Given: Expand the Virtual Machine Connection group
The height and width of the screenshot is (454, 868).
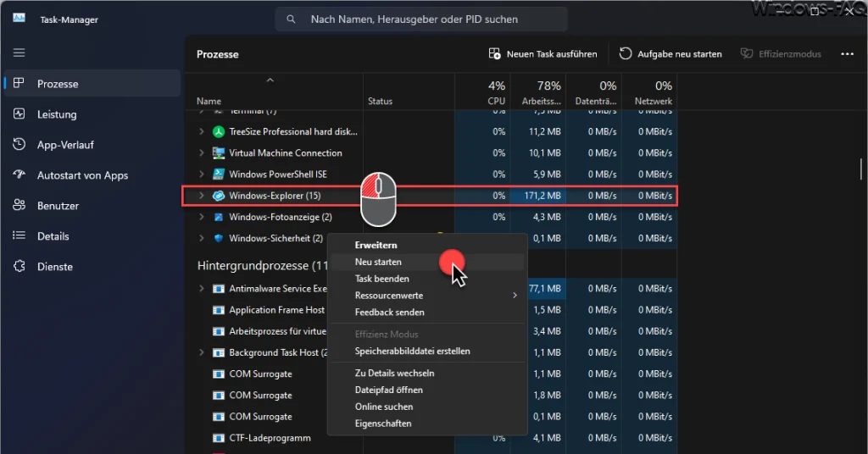Looking at the screenshot, I should click(x=202, y=152).
